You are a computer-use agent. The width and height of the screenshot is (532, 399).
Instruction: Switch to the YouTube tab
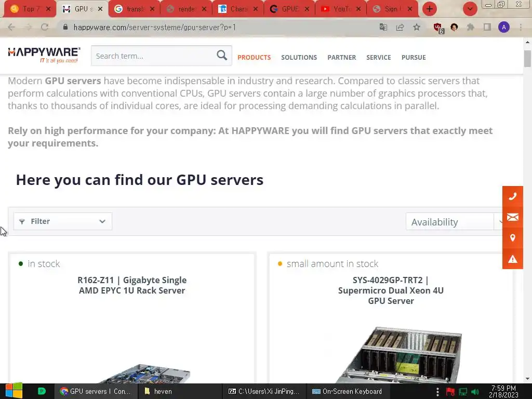click(x=341, y=9)
